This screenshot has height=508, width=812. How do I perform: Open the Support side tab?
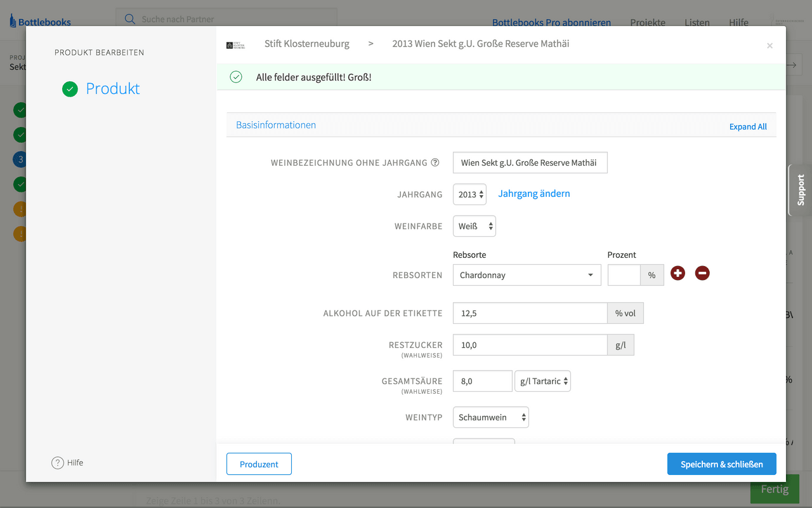[x=800, y=190]
